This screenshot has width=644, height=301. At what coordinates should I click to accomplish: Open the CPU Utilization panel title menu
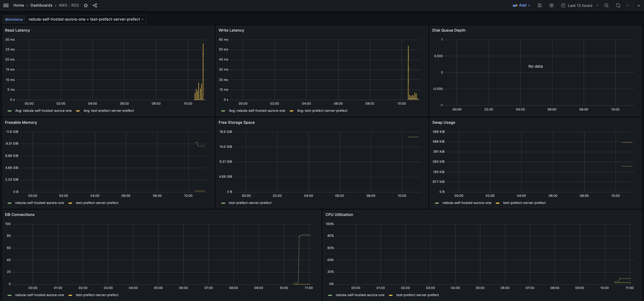339,214
